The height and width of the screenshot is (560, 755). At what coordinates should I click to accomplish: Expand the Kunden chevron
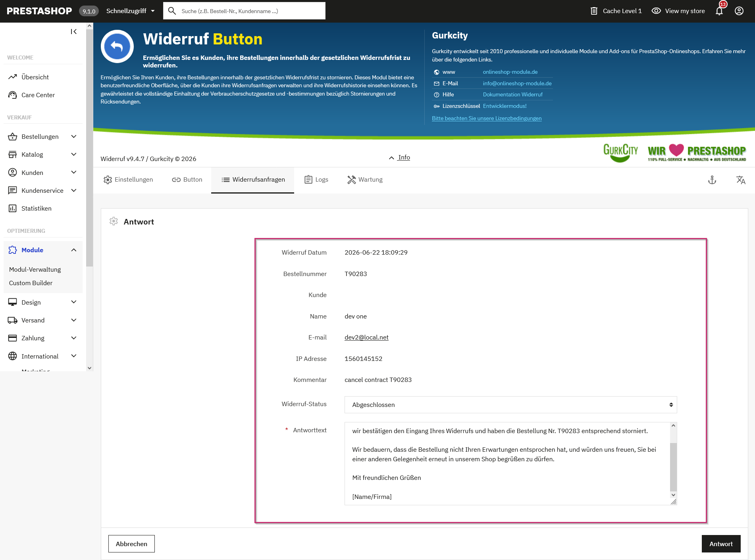pos(74,173)
